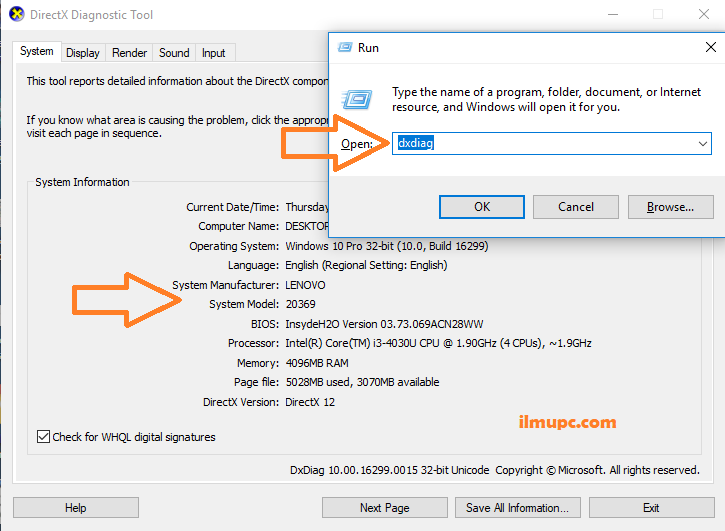The width and height of the screenshot is (725, 531).
Task: Expand the Open field dropdown arrow
Action: pyautogui.click(x=702, y=144)
